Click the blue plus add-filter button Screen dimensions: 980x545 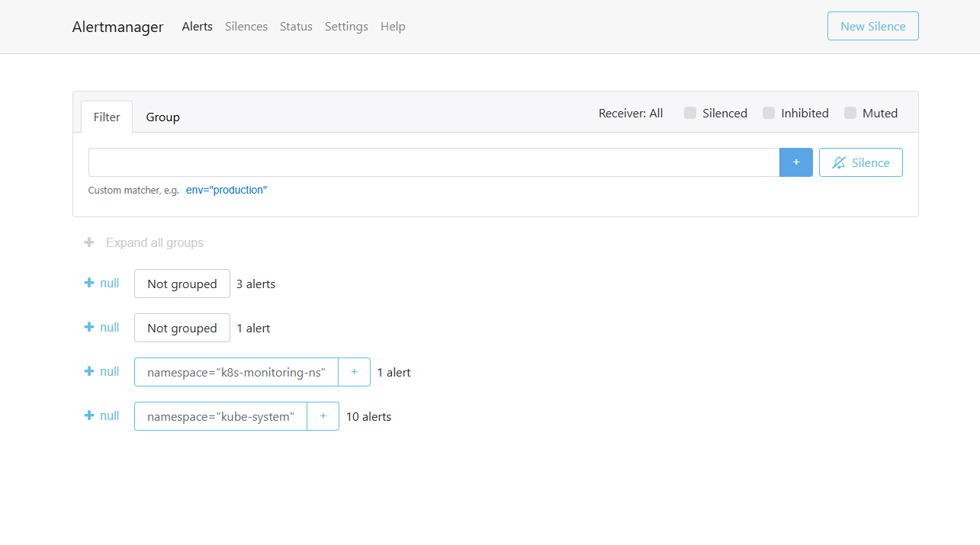click(x=795, y=162)
